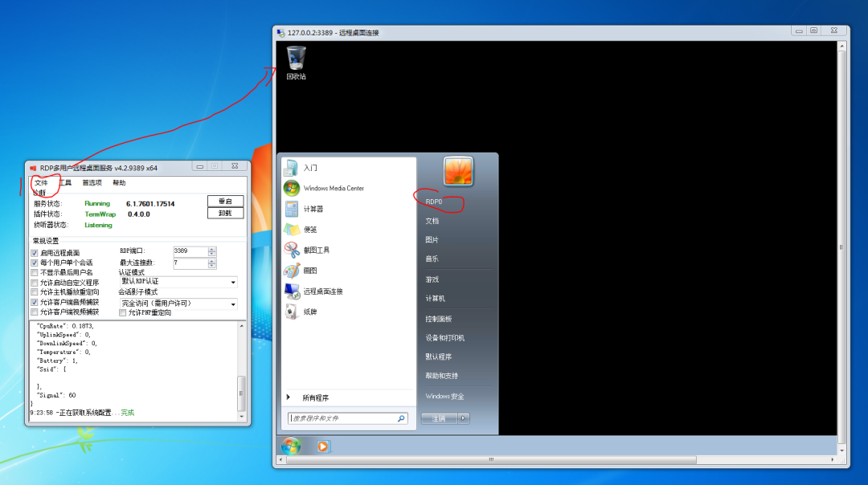Click log panel scroll-down arrow
This screenshot has height=485, width=868.
point(241,417)
